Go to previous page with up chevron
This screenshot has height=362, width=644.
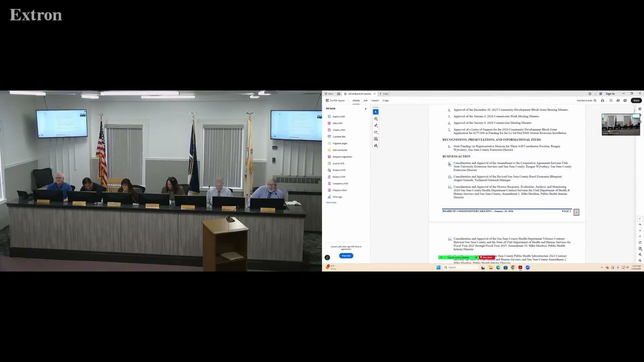click(x=640, y=231)
